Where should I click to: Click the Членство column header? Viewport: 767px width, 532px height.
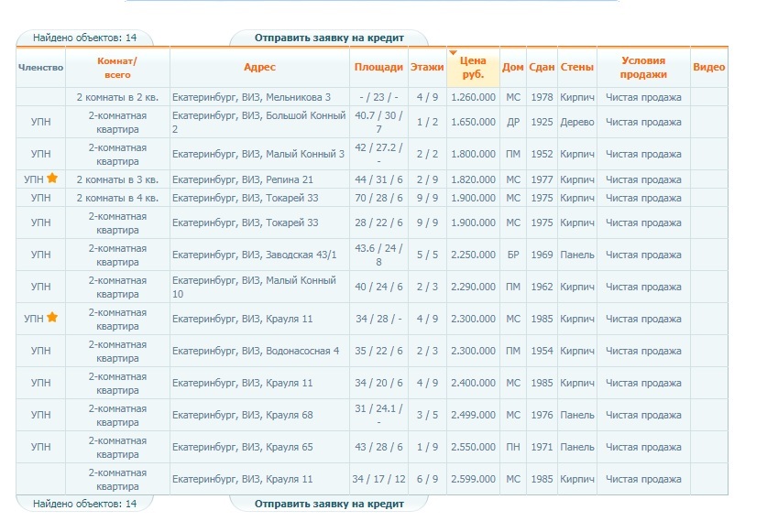tap(40, 68)
